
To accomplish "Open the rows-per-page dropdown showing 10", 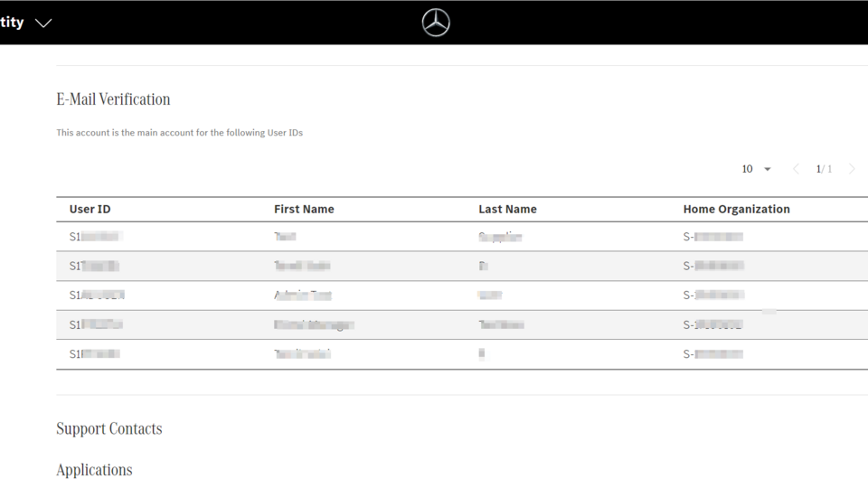I will tap(756, 169).
